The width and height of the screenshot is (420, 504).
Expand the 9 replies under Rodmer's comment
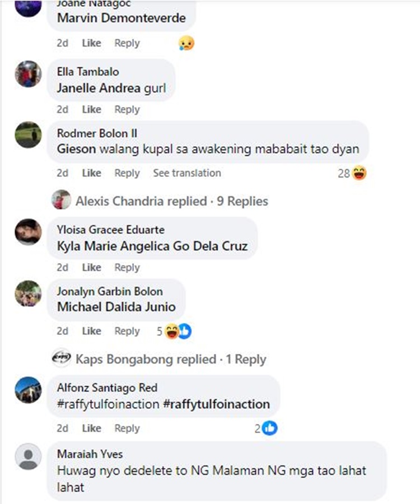[242, 201]
